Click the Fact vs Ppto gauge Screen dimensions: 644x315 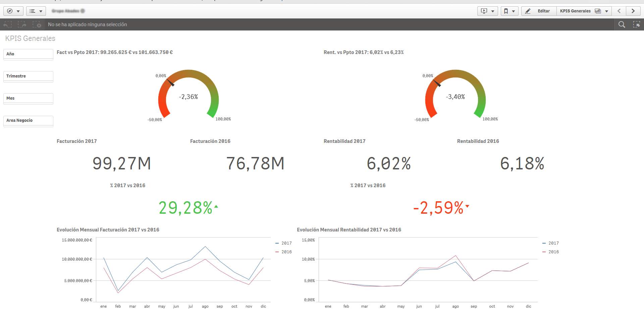pos(188,96)
